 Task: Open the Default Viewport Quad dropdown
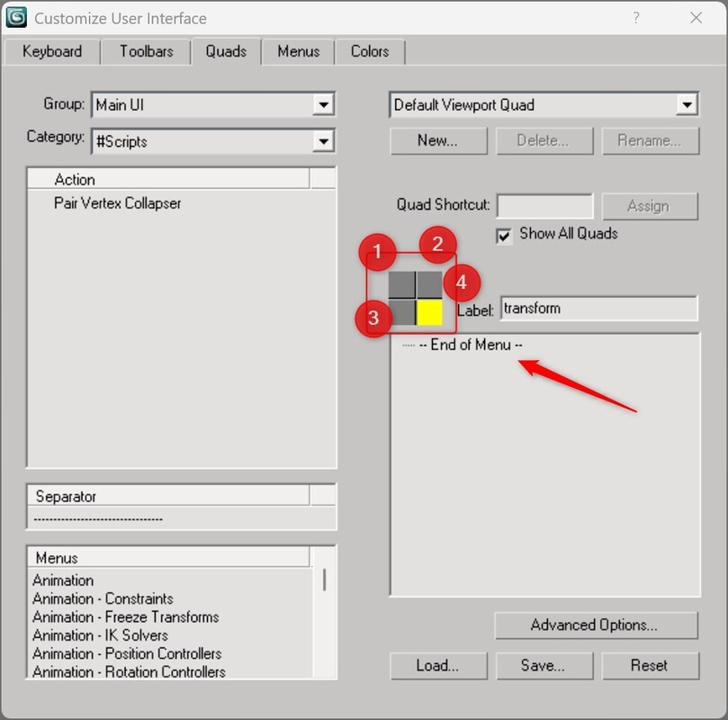click(x=688, y=105)
